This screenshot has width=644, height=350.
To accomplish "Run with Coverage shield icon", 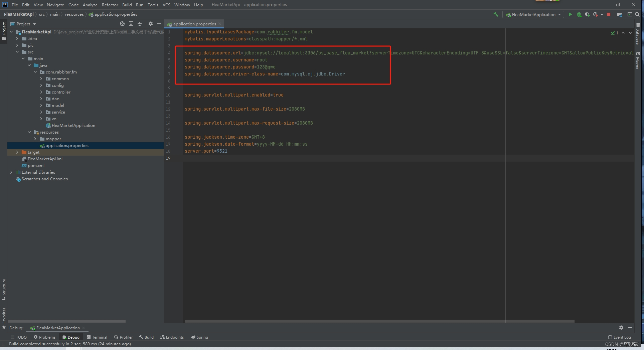I will pyautogui.click(x=587, y=14).
